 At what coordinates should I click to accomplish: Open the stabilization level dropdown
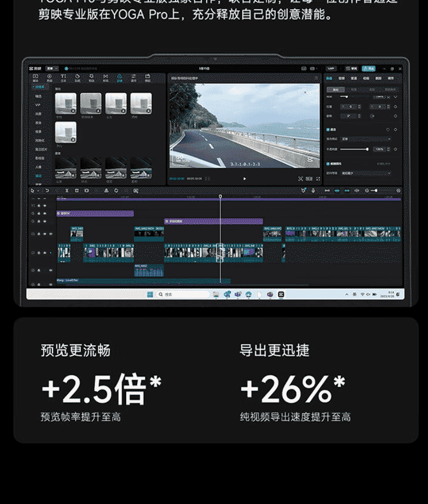tap(365, 173)
